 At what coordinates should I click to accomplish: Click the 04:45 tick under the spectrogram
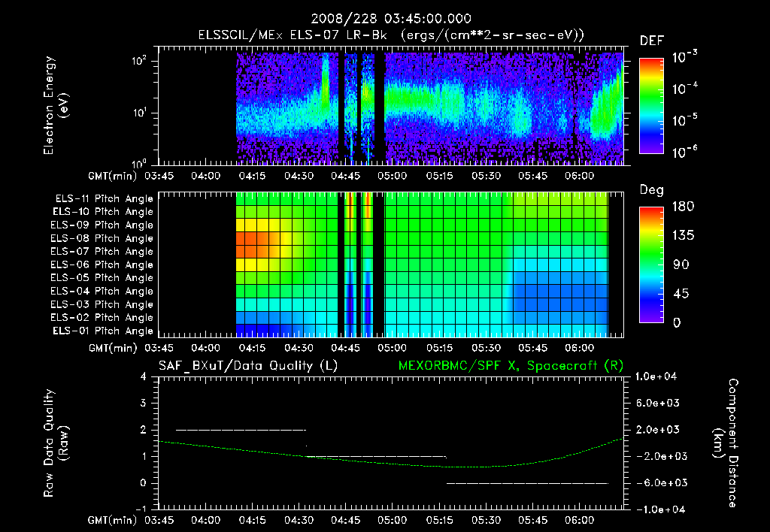click(x=346, y=176)
